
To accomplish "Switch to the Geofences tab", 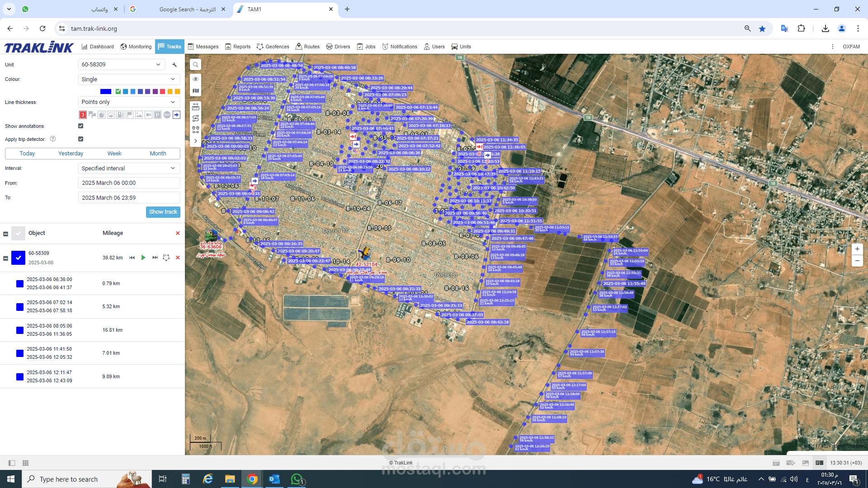I will [x=273, y=47].
